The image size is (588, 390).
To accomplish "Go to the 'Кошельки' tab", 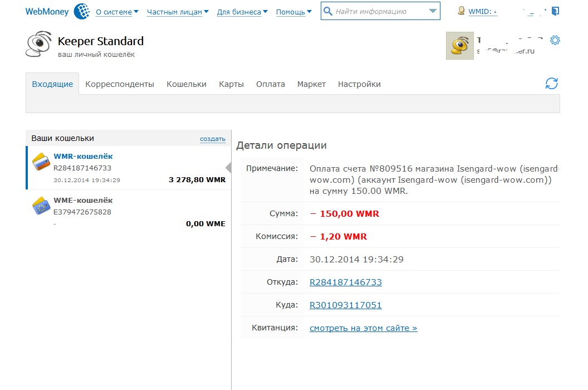I will tap(187, 84).
